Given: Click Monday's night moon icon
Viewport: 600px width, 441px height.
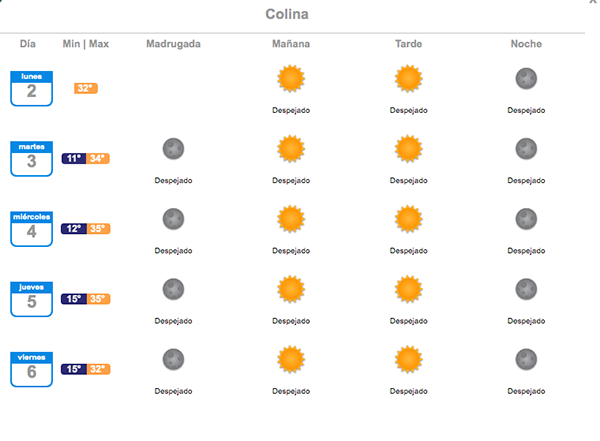Looking at the screenshot, I should [526, 78].
